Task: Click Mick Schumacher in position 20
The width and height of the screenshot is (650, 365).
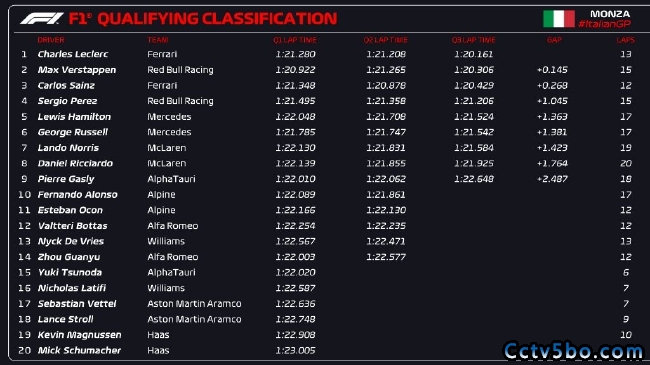Action: click(79, 350)
